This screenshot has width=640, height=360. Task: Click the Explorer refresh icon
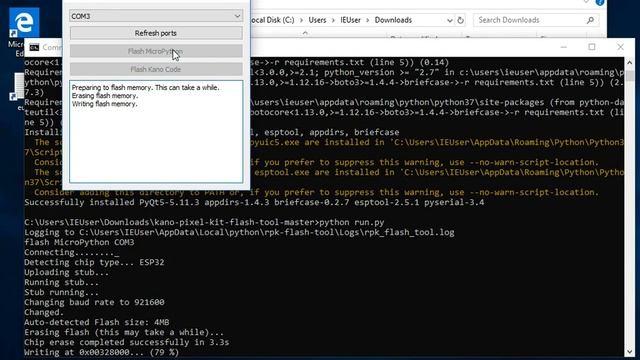[460, 20]
